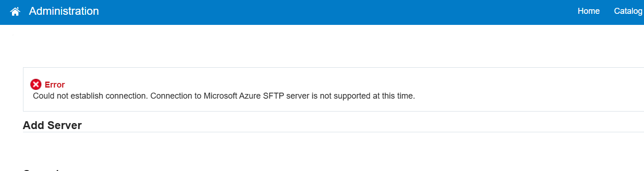This screenshot has width=644, height=171.
Task: Click the house icon in the header
Action: [x=15, y=12]
